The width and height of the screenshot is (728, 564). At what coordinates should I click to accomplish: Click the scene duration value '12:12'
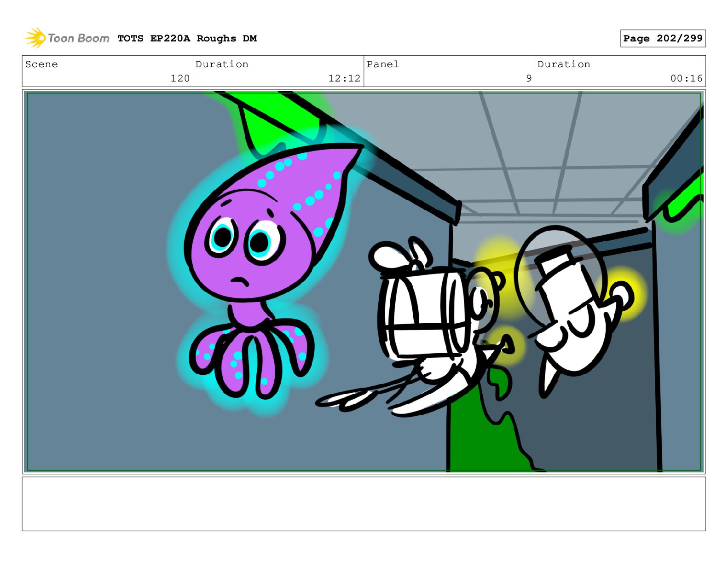point(344,79)
